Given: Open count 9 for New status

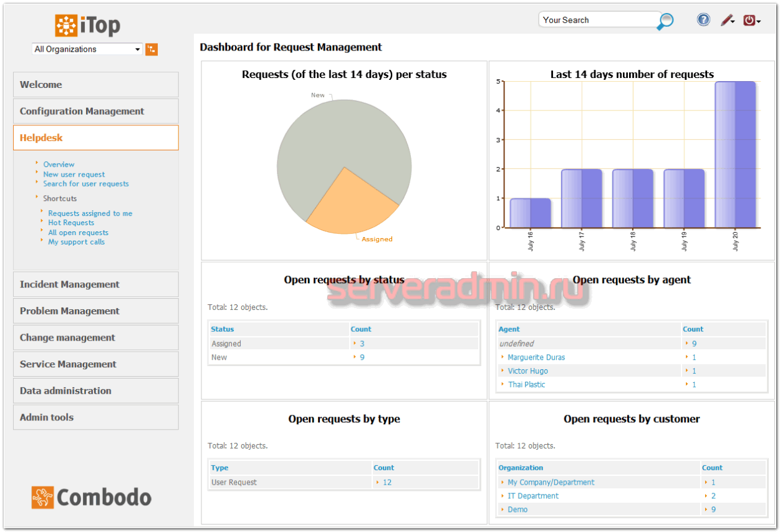Looking at the screenshot, I should [362, 357].
